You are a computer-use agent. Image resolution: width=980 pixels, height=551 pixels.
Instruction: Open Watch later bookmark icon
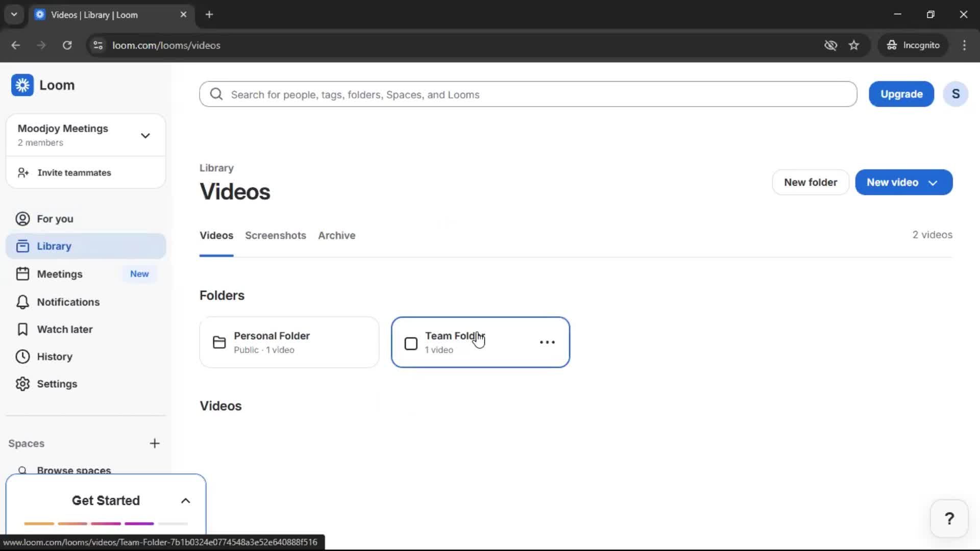click(x=22, y=330)
